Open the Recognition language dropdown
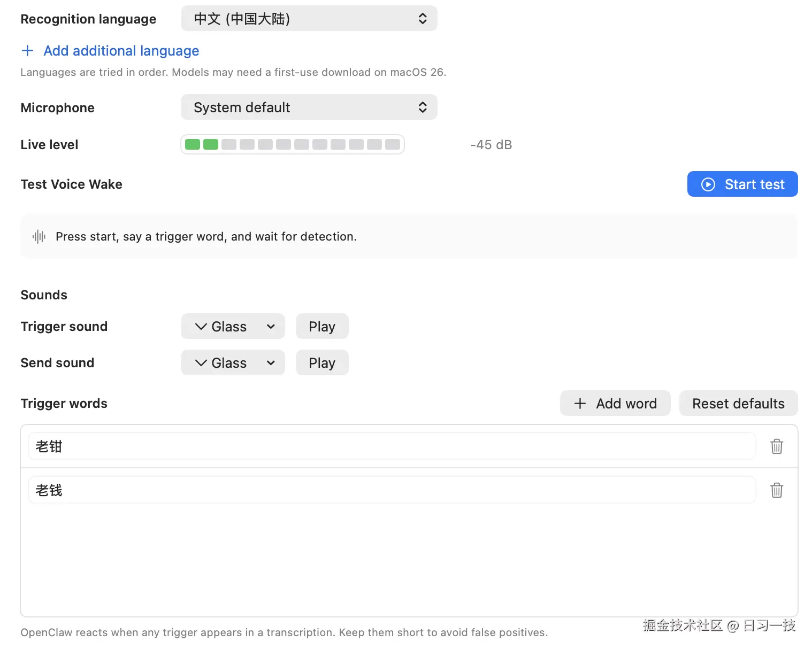 pyautogui.click(x=309, y=19)
